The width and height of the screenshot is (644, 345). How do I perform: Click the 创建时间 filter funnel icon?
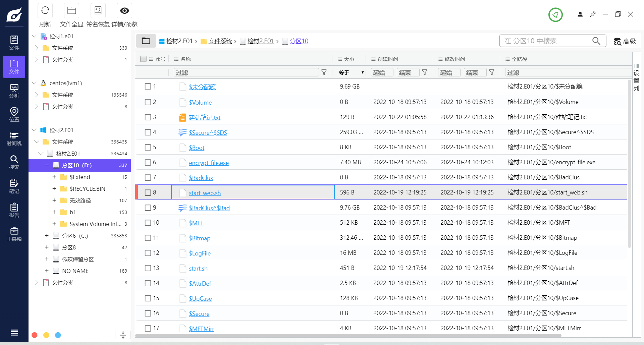pos(425,72)
